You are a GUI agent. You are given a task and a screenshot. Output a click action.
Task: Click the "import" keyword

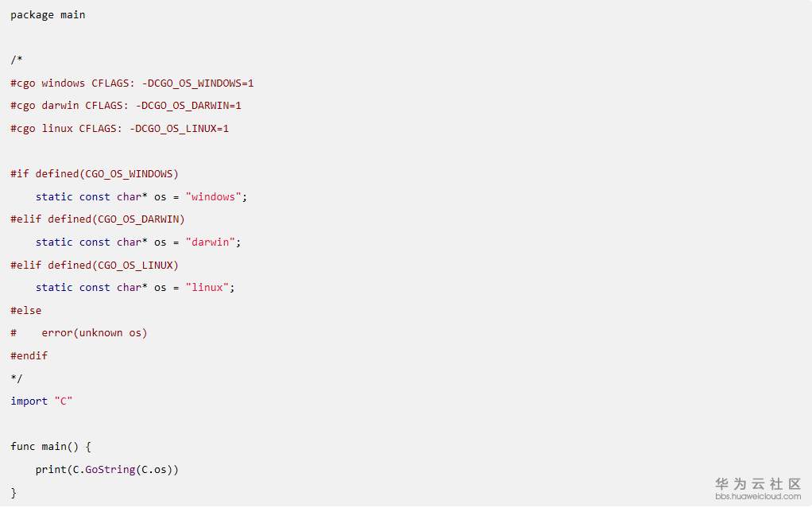click(29, 401)
